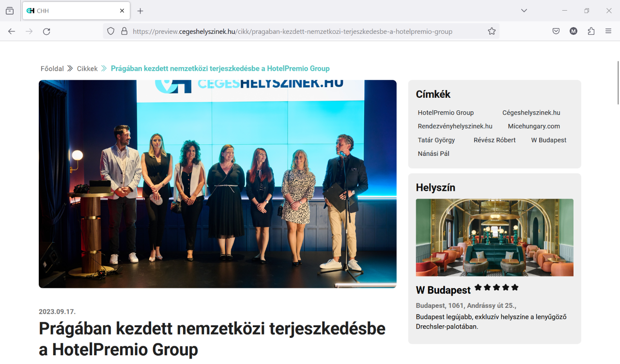Go forward one page
620x364 pixels.
(x=29, y=31)
